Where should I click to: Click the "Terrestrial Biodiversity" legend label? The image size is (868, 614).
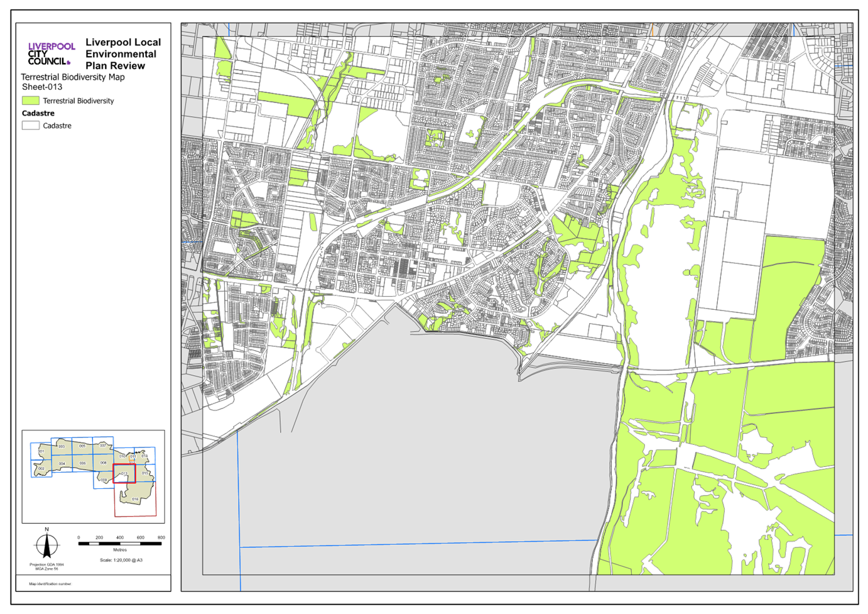coord(79,101)
